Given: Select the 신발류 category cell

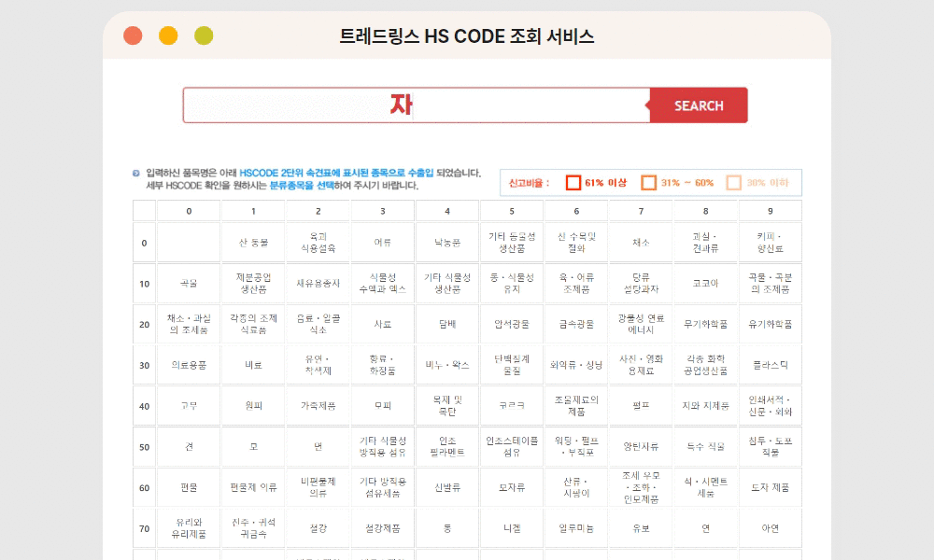Looking at the screenshot, I should [x=447, y=487].
